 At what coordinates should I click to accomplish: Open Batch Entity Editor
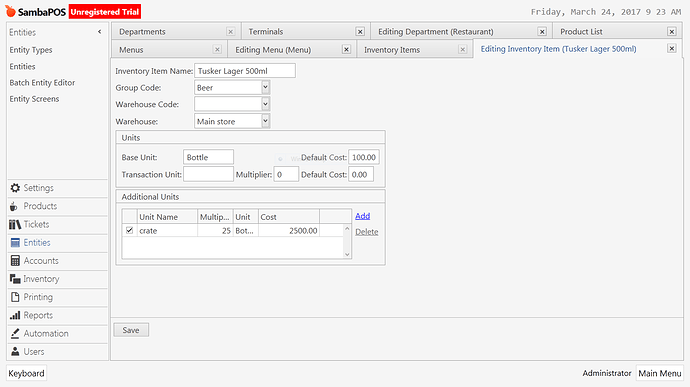pyautogui.click(x=42, y=83)
